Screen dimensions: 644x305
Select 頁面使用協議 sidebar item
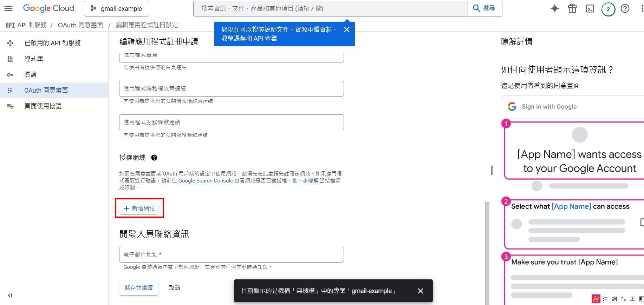point(54,106)
